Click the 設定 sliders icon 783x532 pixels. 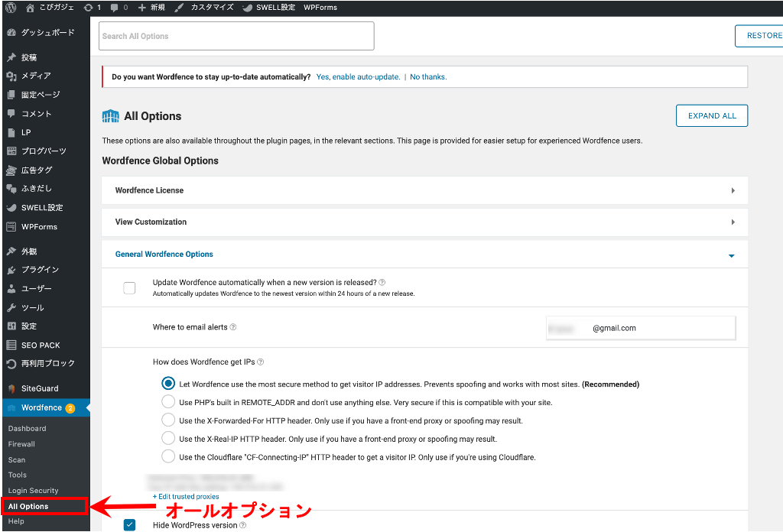(11, 326)
